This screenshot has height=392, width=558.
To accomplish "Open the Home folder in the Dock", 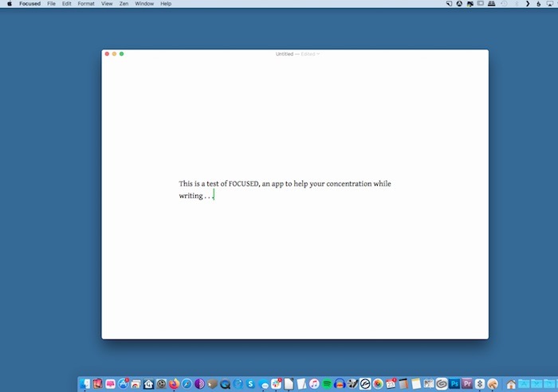I will 511,384.
